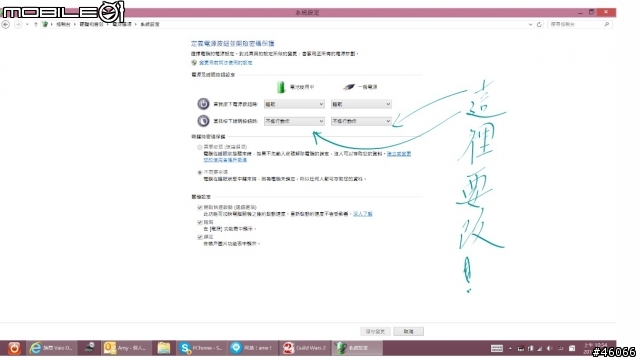Select the 系統設定 power settings taskbar button

pos(357,348)
